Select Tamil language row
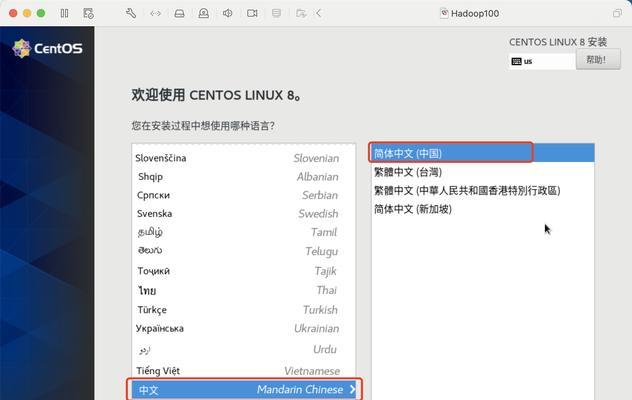The image size is (632, 400). (x=243, y=232)
